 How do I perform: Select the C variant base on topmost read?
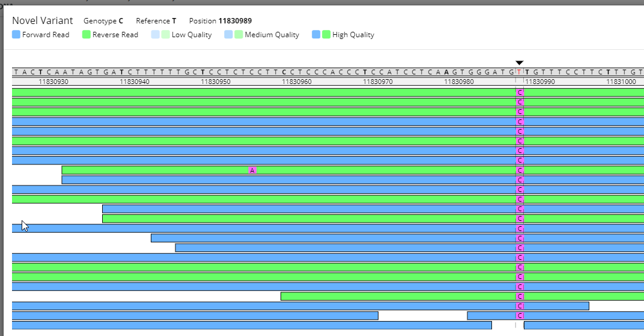coord(520,92)
